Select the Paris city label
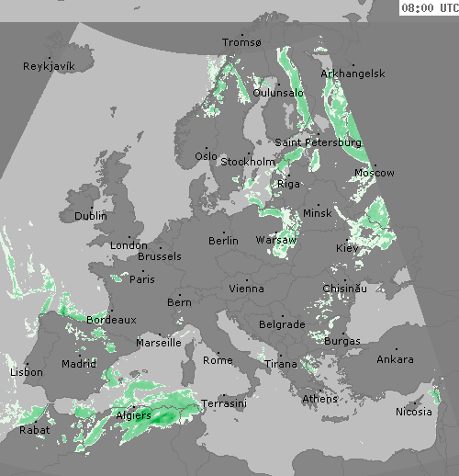 (142, 279)
